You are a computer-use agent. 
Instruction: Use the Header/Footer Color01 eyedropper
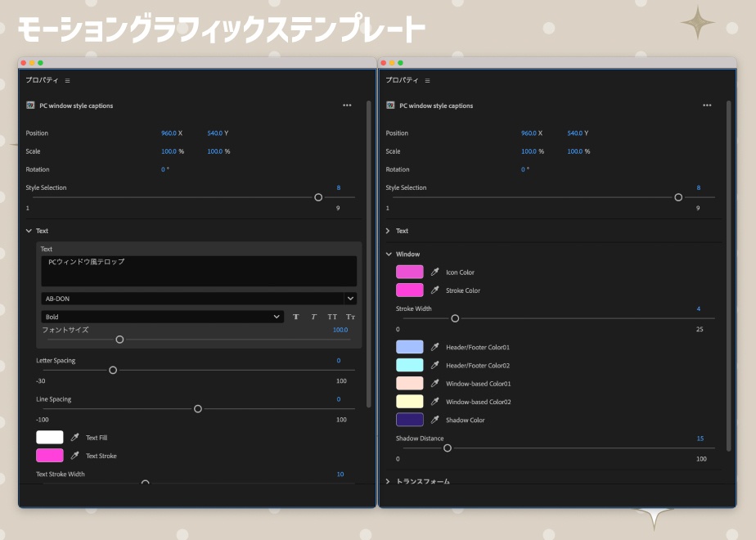[435, 347]
